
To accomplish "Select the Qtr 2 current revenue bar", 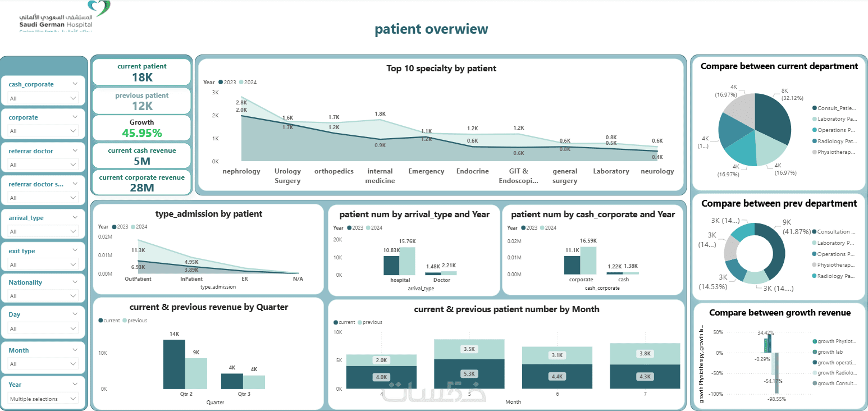I will [x=174, y=364].
